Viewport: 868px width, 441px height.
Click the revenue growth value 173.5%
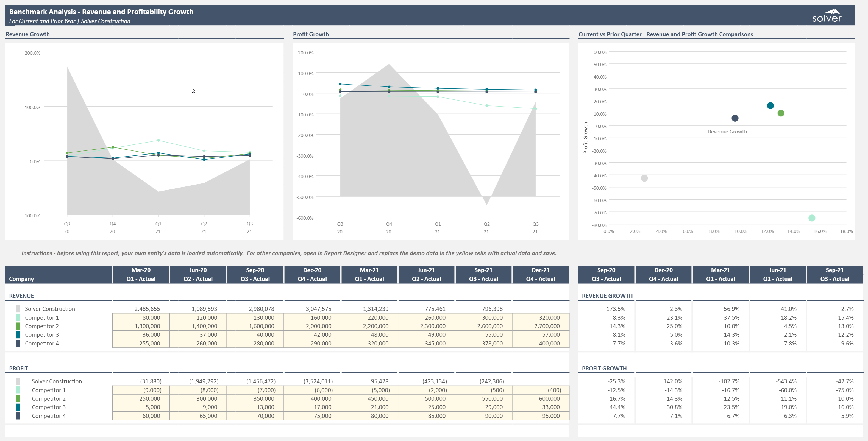click(616, 309)
